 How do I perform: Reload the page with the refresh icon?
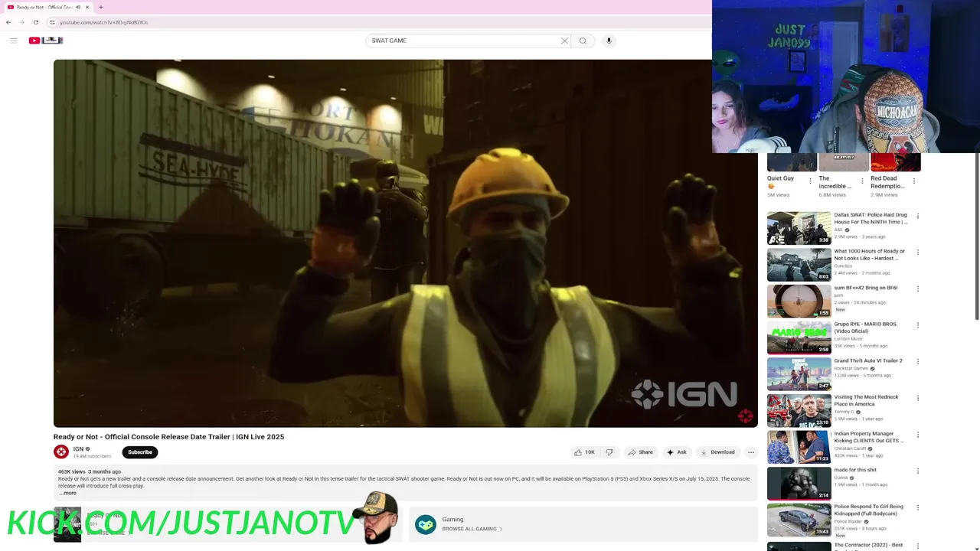(35, 22)
